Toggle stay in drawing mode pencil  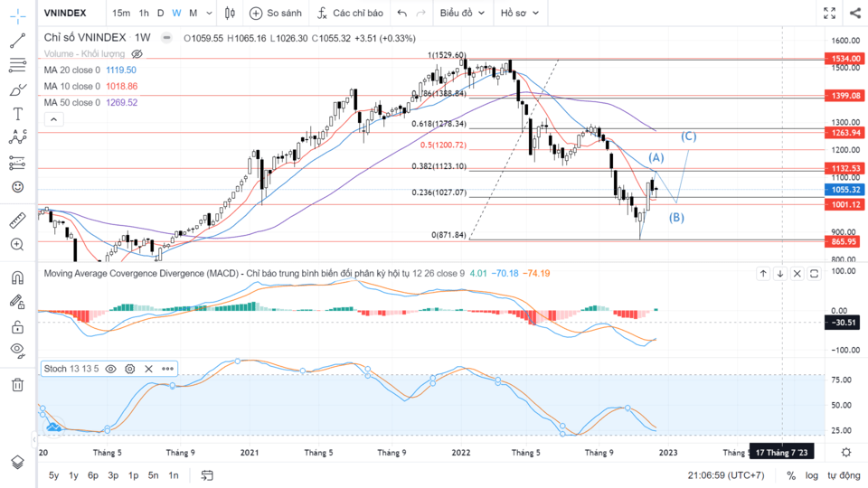[18, 302]
